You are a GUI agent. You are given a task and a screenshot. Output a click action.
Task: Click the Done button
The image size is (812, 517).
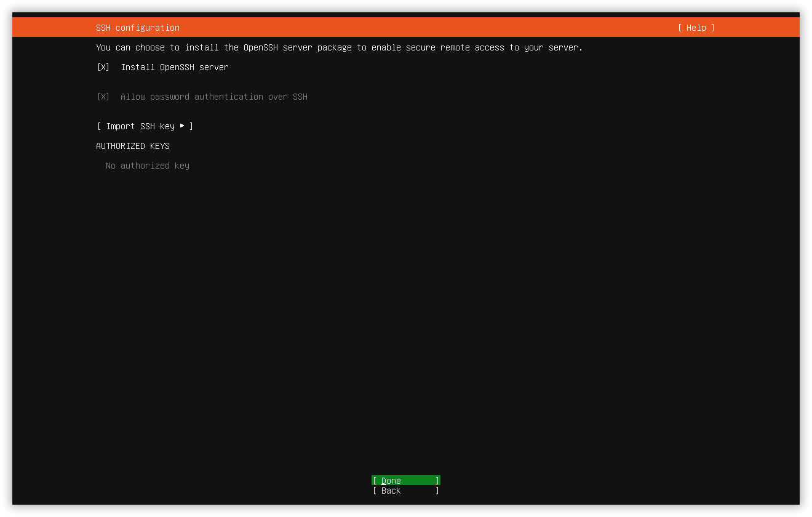406,481
